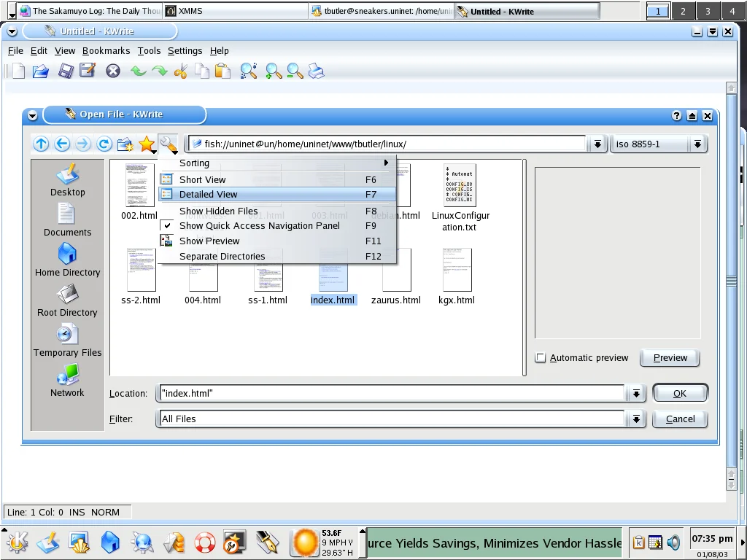Expand the encoding iso 8859-1 dropdown

point(697,144)
